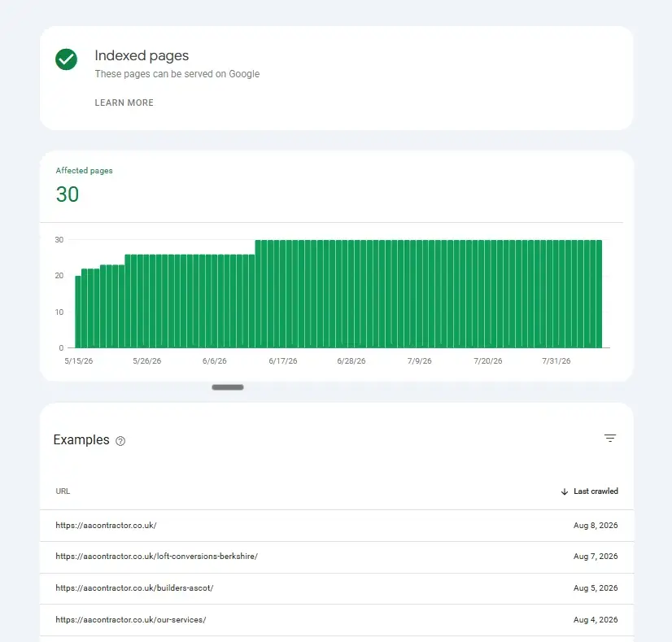Viewport: 672px width, 642px height.
Task: Click the 6/6/26 chart axis label
Action: click(214, 360)
